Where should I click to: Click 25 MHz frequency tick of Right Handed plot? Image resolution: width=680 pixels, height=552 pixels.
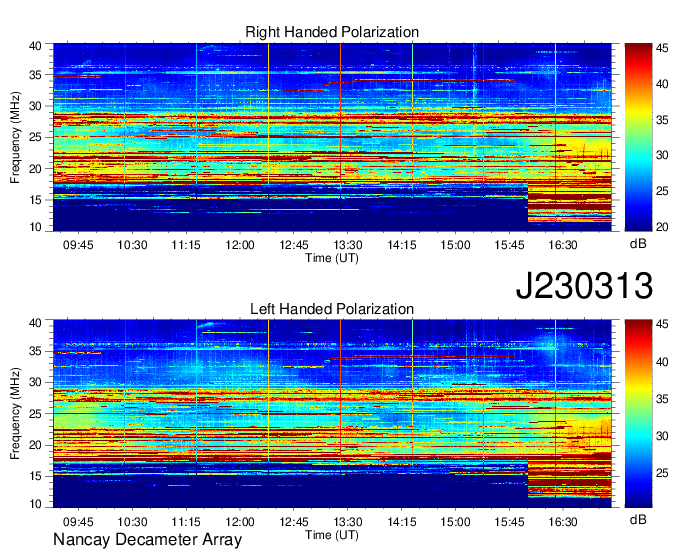[36, 137]
